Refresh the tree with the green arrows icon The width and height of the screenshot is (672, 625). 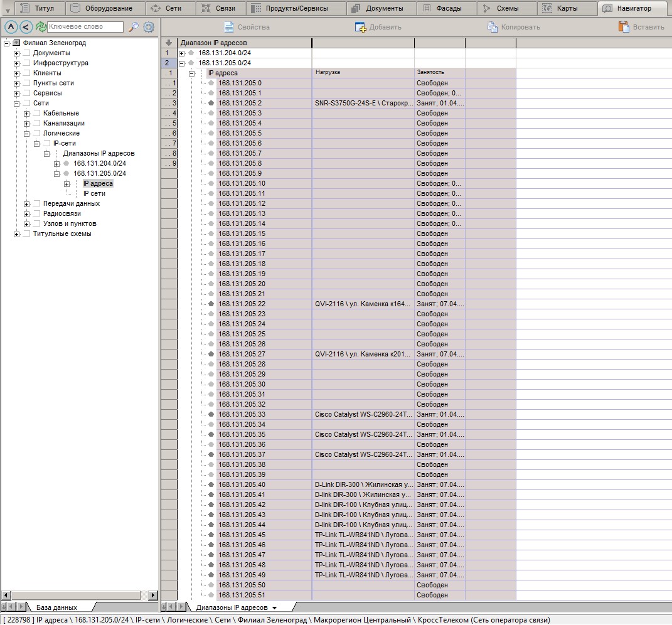(x=41, y=27)
